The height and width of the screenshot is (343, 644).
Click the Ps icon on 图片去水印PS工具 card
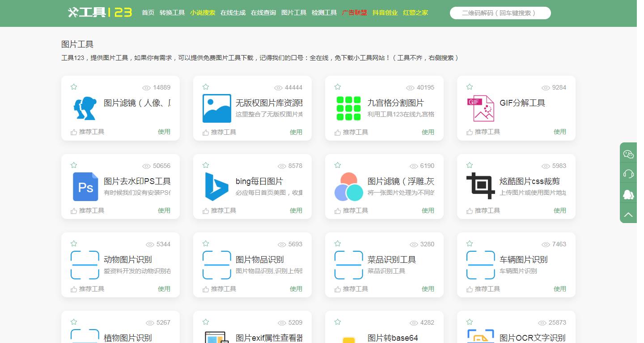[85, 187]
